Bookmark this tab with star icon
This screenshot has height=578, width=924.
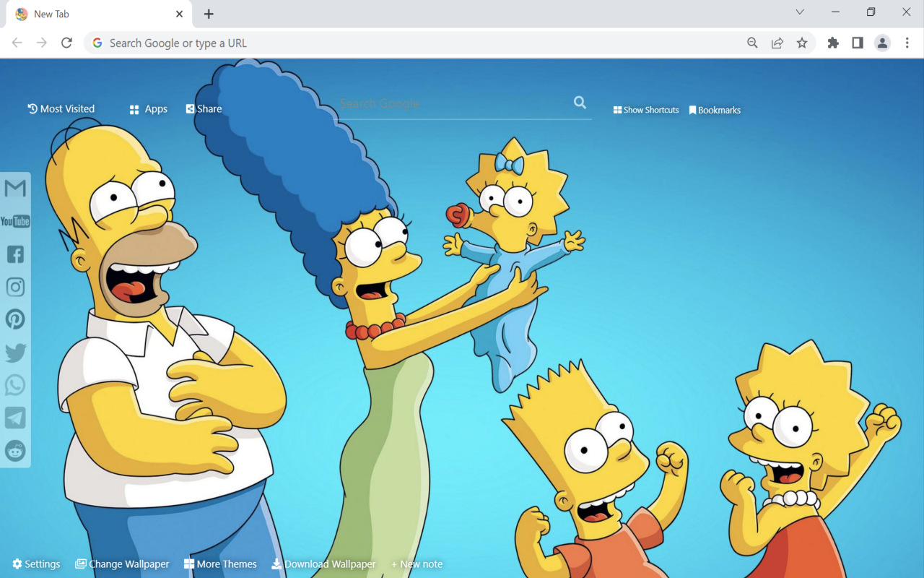802,43
